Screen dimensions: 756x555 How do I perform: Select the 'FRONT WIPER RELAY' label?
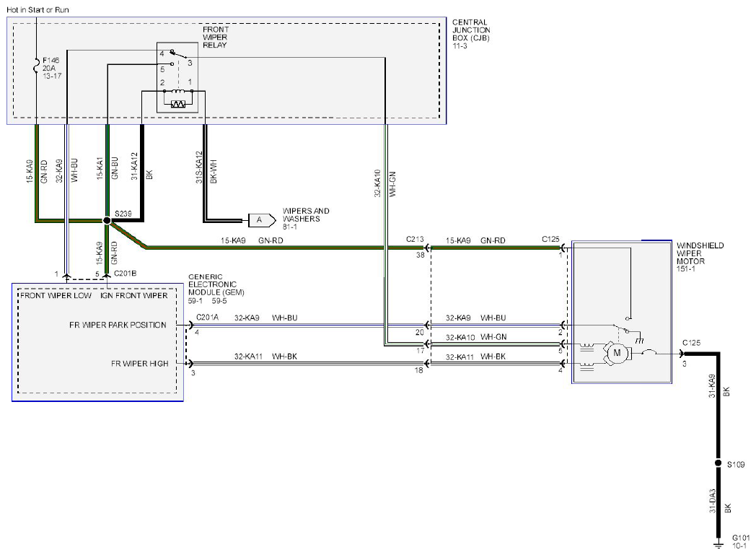tap(215, 37)
